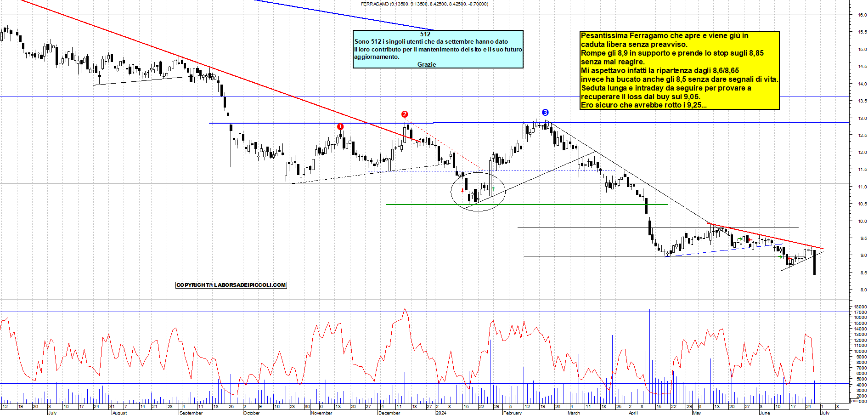The image size is (868, 415).
Task: Click the line 'Pesantissima Ferragamo che apre e viene giù in'
Action: pyautogui.click(x=665, y=36)
